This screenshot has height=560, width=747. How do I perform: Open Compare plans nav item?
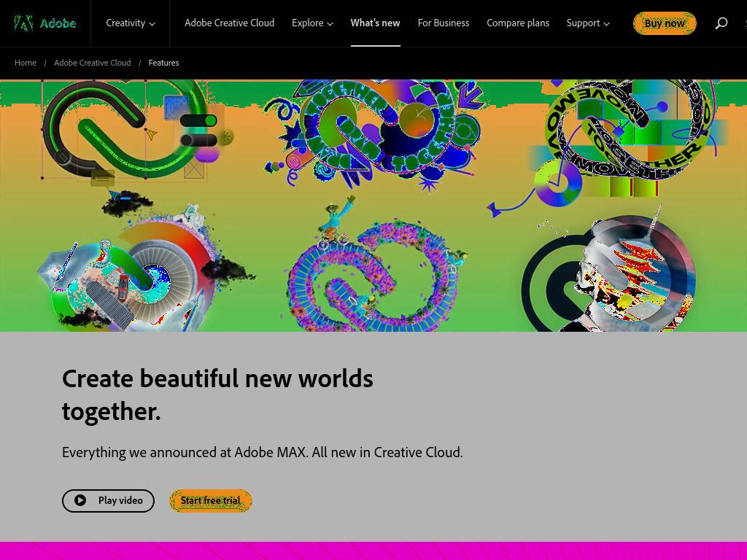[518, 23]
